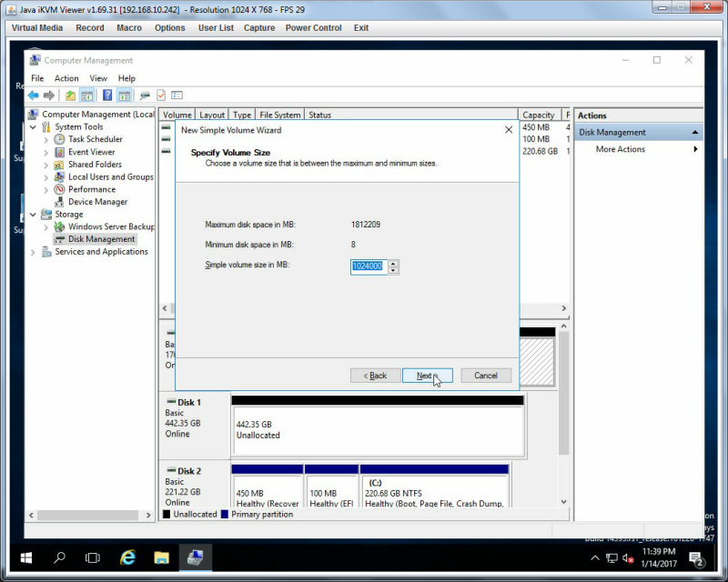The image size is (728, 582).
Task: Open the Windows Start menu
Action: (26, 557)
